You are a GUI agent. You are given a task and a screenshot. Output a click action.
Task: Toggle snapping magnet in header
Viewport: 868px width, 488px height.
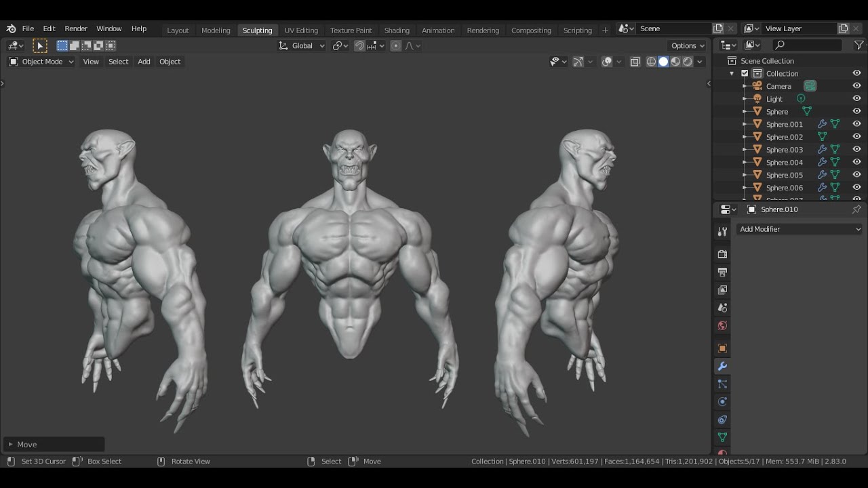pos(359,45)
